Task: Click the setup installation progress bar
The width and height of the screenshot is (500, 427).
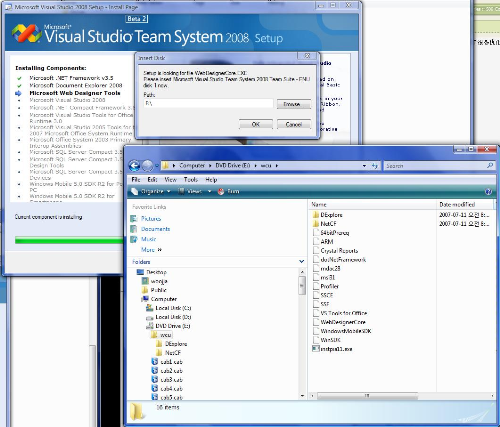Action: pos(69,240)
